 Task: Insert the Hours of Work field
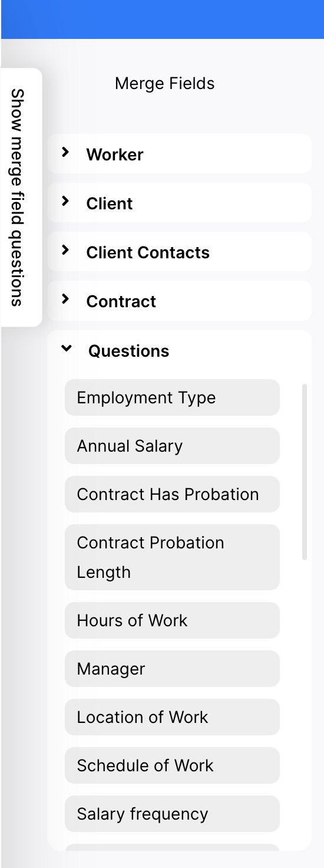pos(172,620)
